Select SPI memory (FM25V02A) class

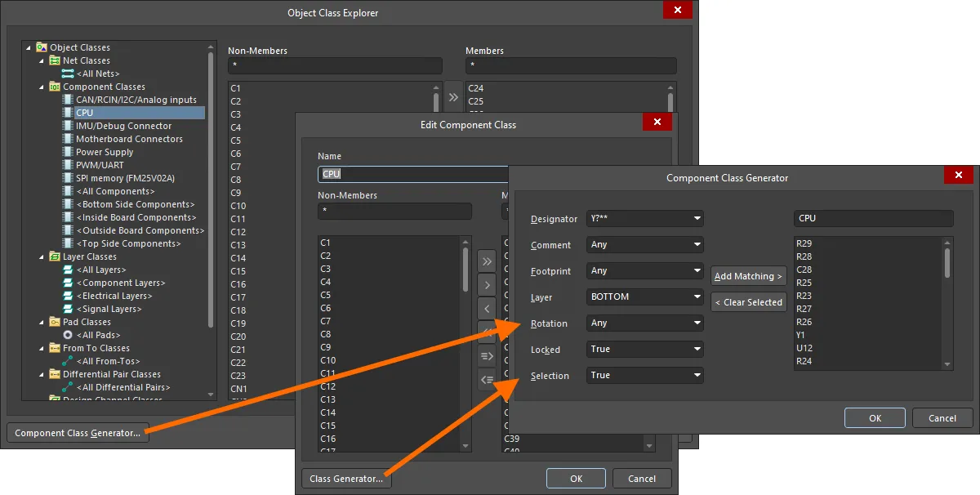click(x=125, y=178)
